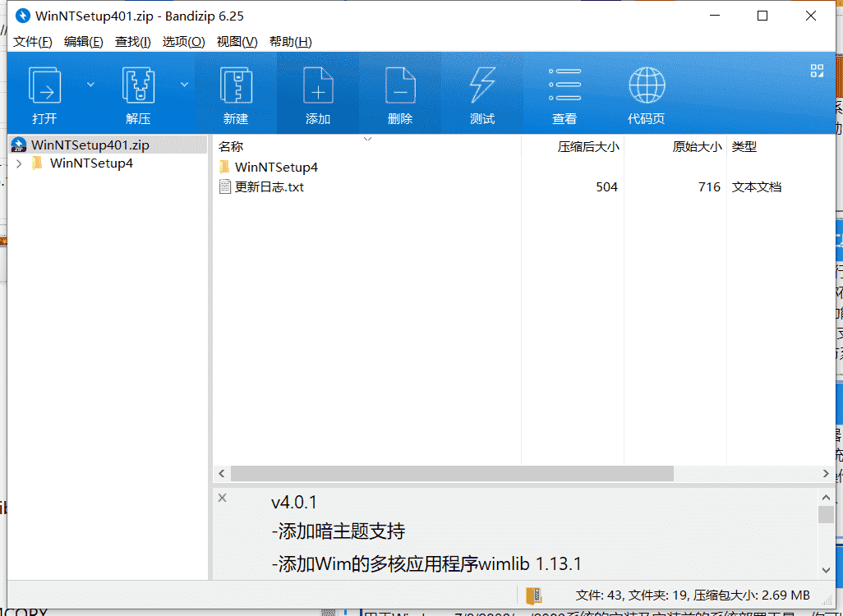Select WinNTSetup4 folder in tree panel
Image resolution: width=843 pixels, height=616 pixels.
point(91,163)
